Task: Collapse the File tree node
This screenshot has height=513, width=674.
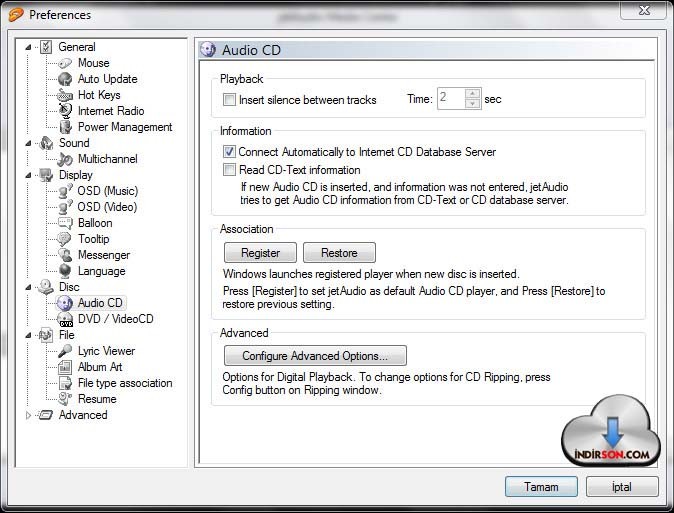Action: pyautogui.click(x=28, y=335)
